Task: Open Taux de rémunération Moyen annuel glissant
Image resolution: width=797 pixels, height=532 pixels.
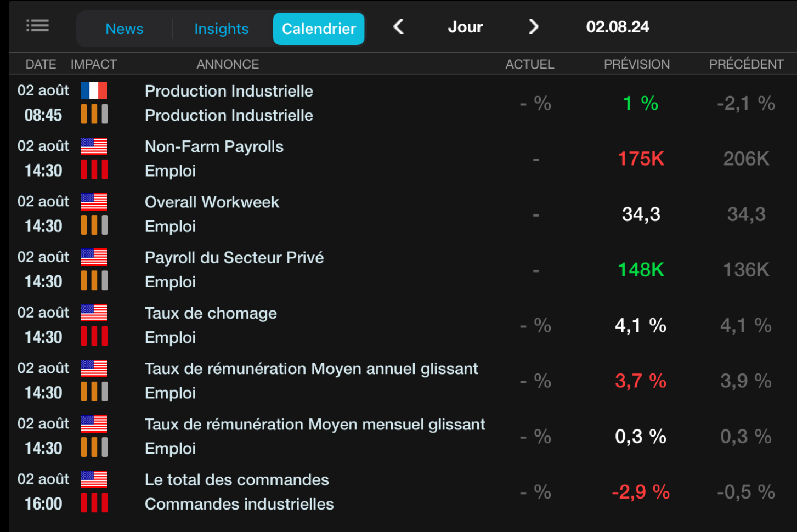Action: [311, 369]
